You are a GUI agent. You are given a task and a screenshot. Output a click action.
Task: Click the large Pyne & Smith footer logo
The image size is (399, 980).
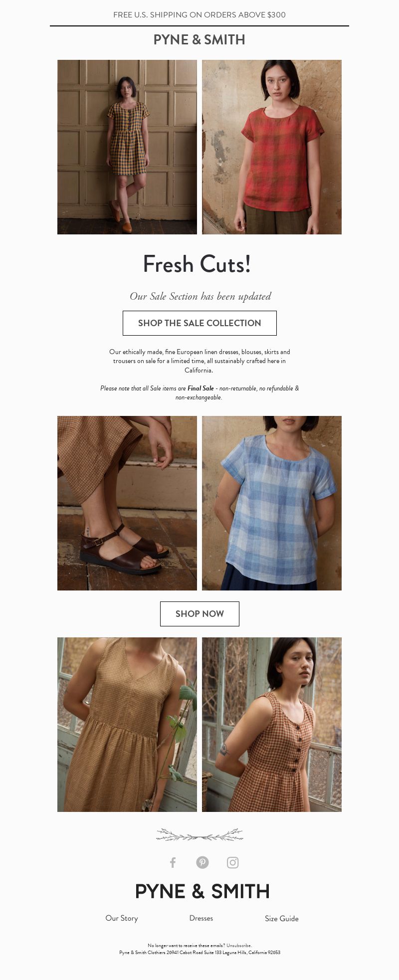202,891
